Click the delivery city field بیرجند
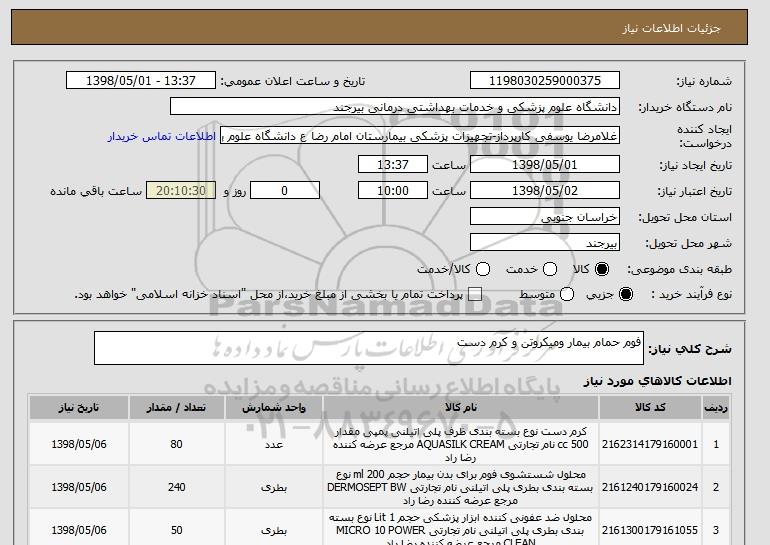The height and width of the screenshot is (545, 770). [x=545, y=243]
